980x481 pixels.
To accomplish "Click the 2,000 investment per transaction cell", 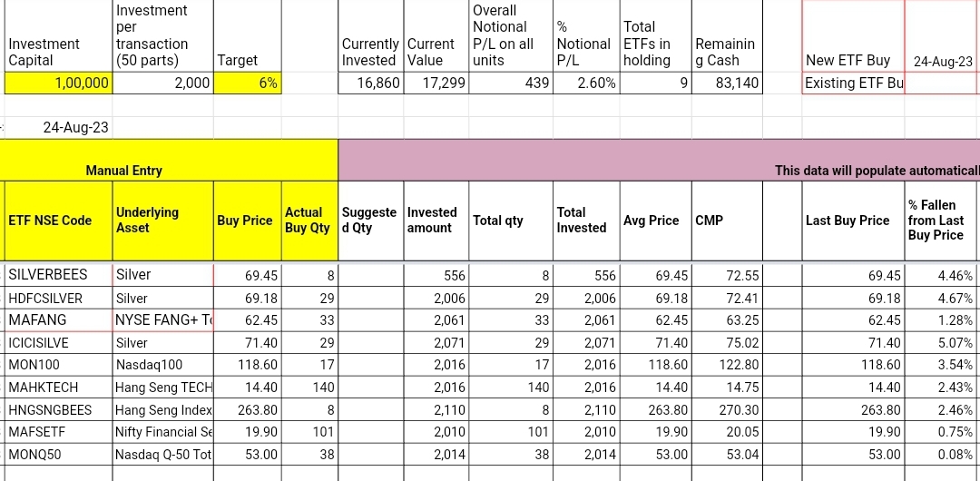I will point(163,83).
